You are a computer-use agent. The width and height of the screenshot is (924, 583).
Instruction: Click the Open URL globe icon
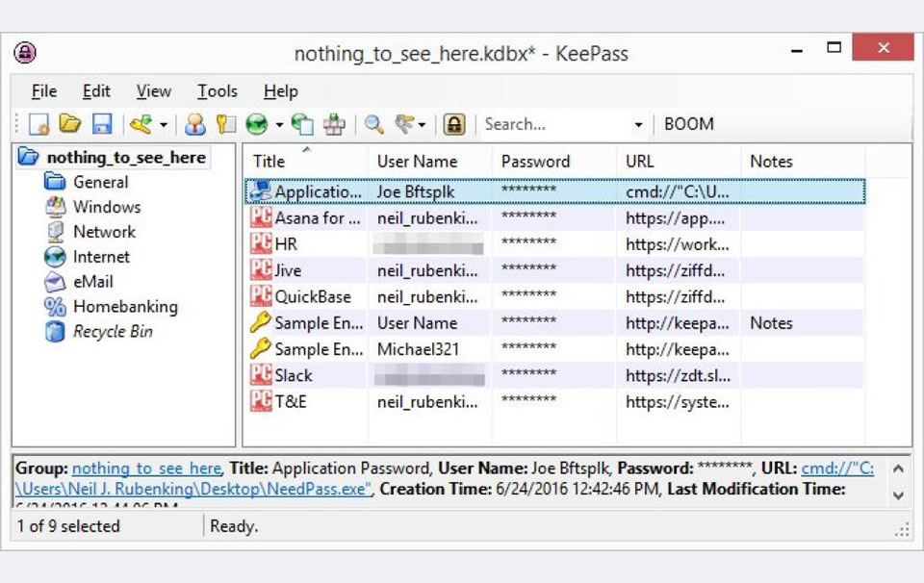pos(257,124)
